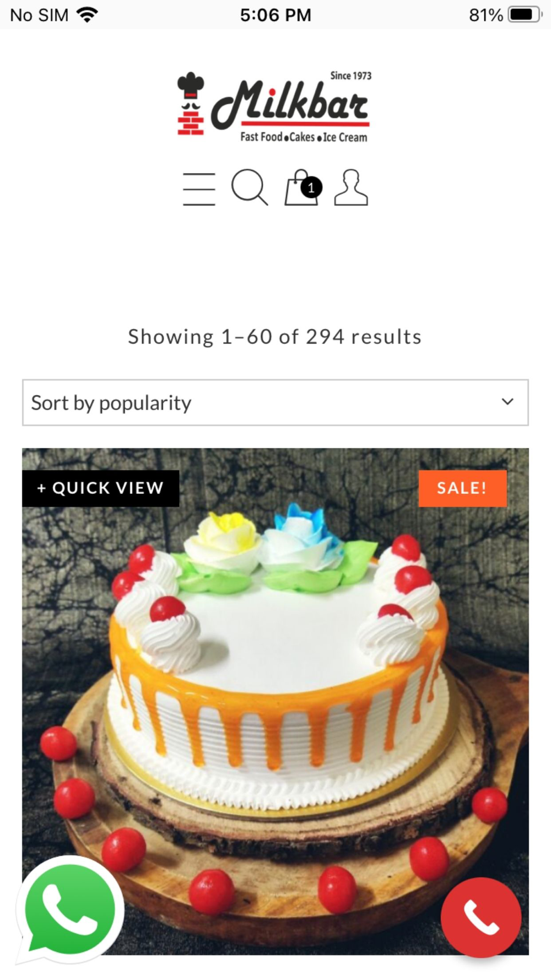Open the orange drip cake product image
The height and width of the screenshot is (980, 551).
click(275, 701)
